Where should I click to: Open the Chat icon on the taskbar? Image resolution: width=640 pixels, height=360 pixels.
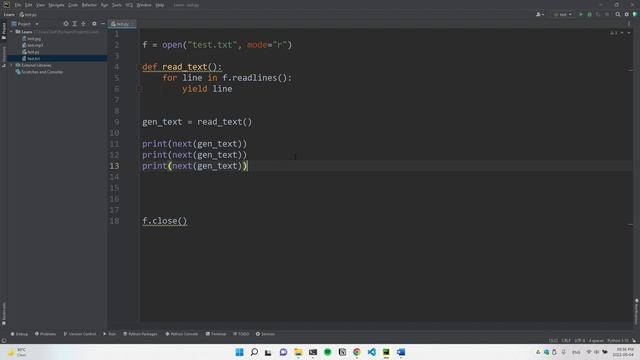[283, 352]
